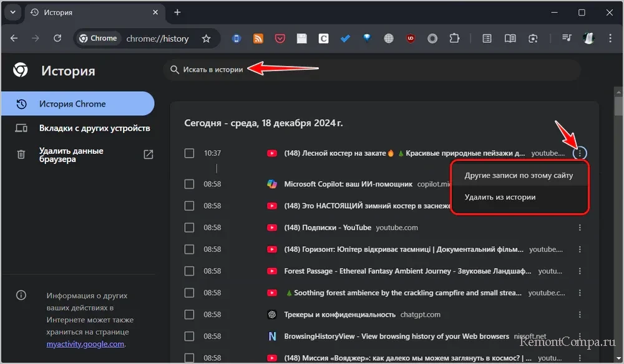Open the Лесной костер на закате link
The image size is (624, 364).
pyautogui.click(x=404, y=153)
